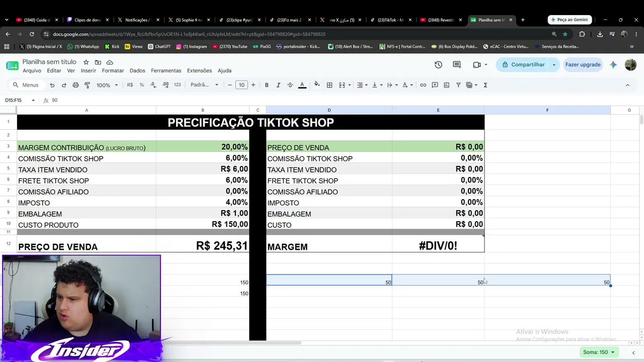Open more number formats (123)
The image size is (644, 362).
click(x=177, y=85)
